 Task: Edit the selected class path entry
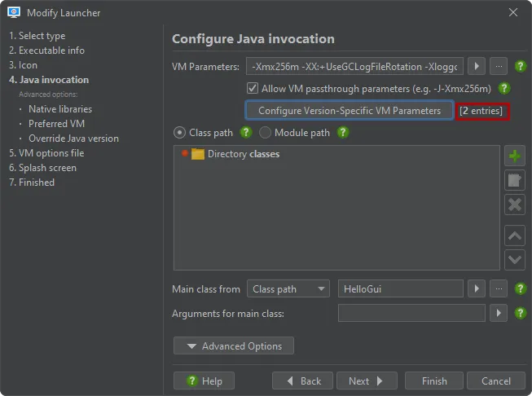515,180
